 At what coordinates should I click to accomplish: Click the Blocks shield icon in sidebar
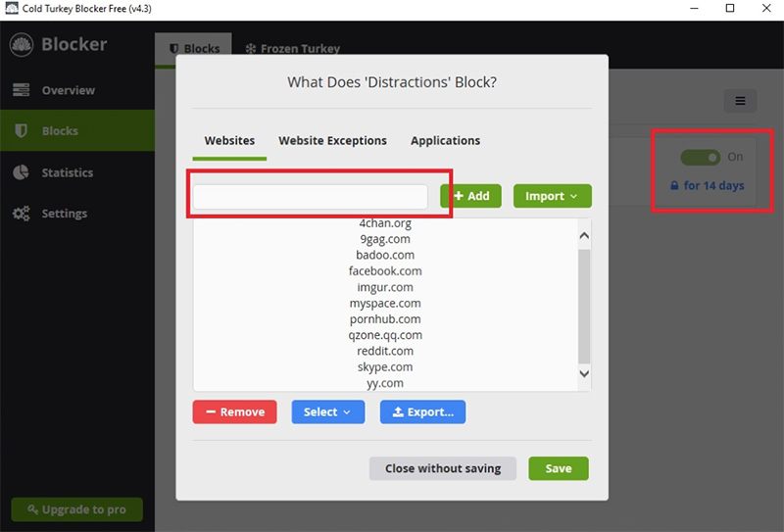click(x=22, y=131)
